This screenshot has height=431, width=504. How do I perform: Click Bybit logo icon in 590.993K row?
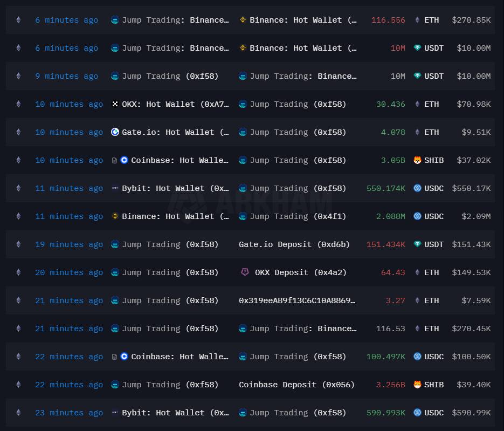coord(115,412)
